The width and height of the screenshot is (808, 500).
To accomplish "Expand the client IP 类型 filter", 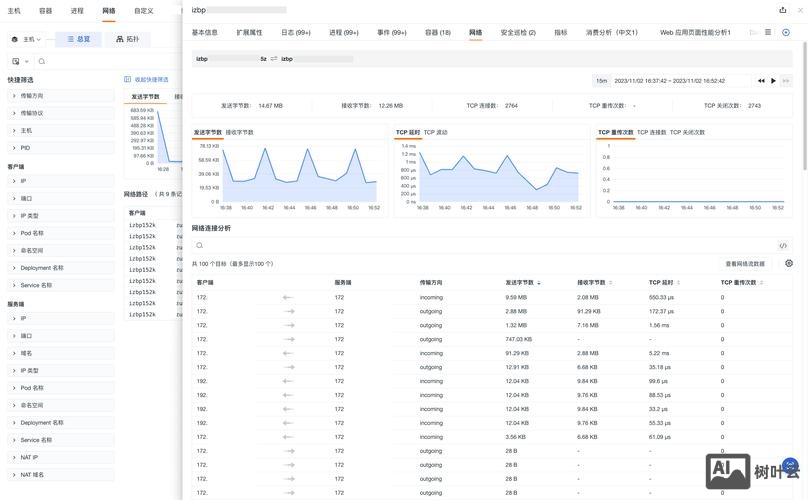I will point(61,216).
